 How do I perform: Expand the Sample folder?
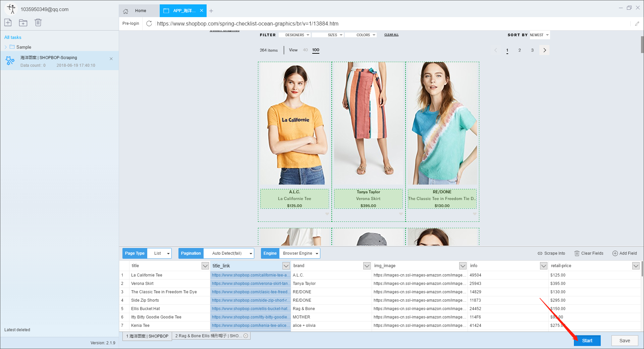pyautogui.click(x=6, y=47)
